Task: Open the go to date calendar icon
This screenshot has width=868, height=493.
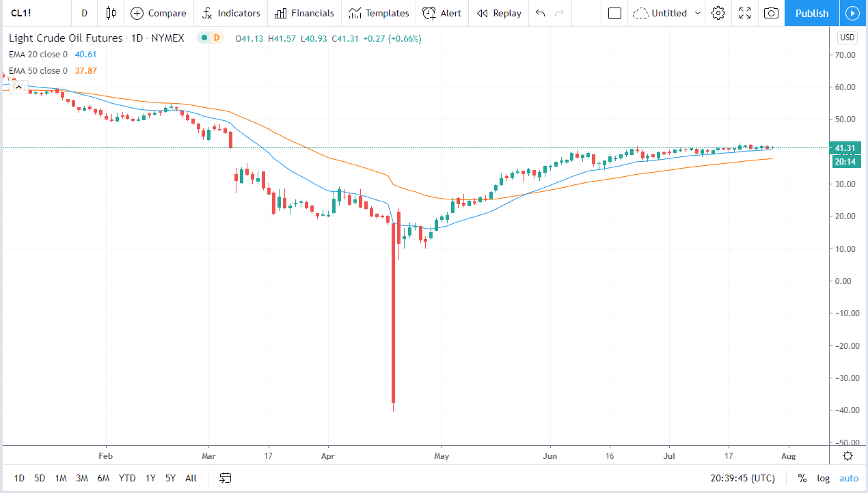Action: click(x=226, y=478)
